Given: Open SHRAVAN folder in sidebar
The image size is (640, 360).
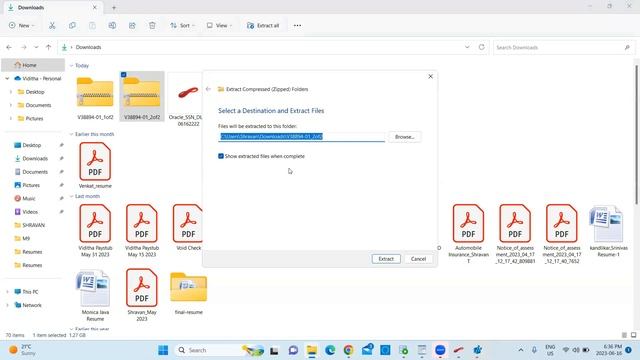Looking at the screenshot, I should coord(33,225).
